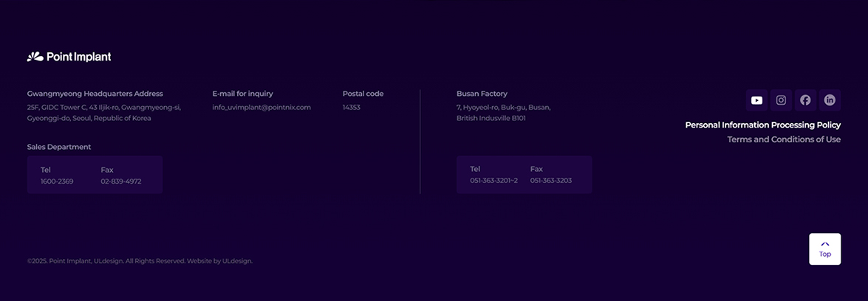Click the Busan Factory heading

(482, 94)
